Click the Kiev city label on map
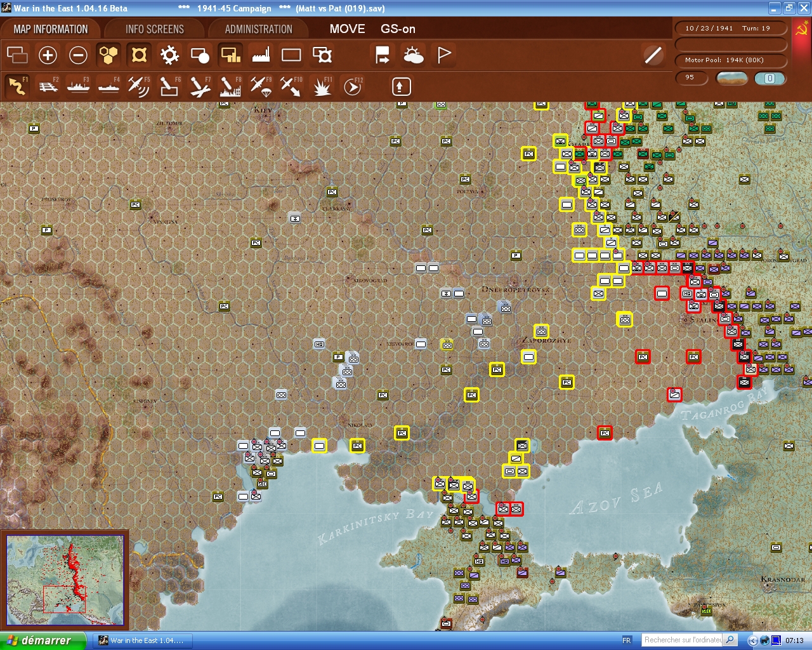The image size is (812, 650). 263,110
